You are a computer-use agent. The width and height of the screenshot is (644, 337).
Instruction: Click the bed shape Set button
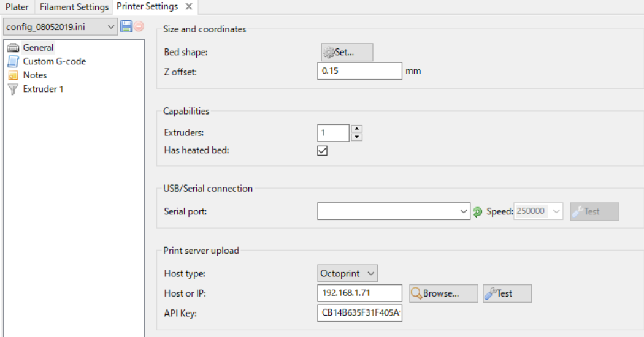coord(347,52)
